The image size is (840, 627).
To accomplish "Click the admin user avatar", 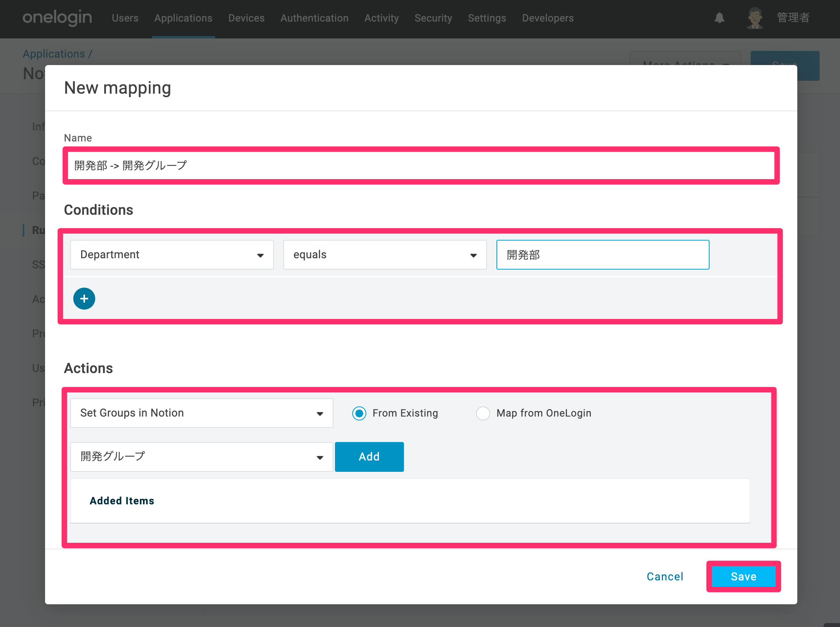I will pyautogui.click(x=755, y=18).
